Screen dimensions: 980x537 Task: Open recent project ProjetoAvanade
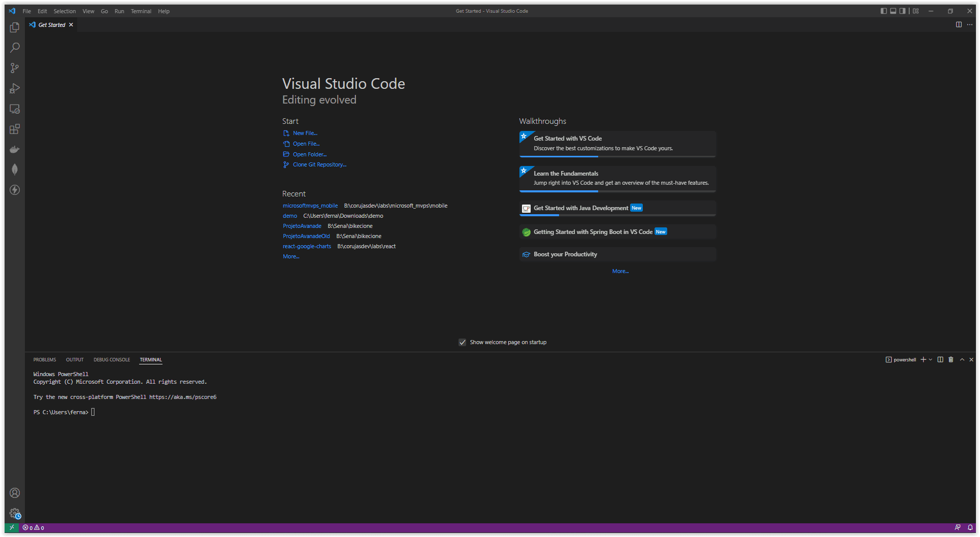coord(302,226)
